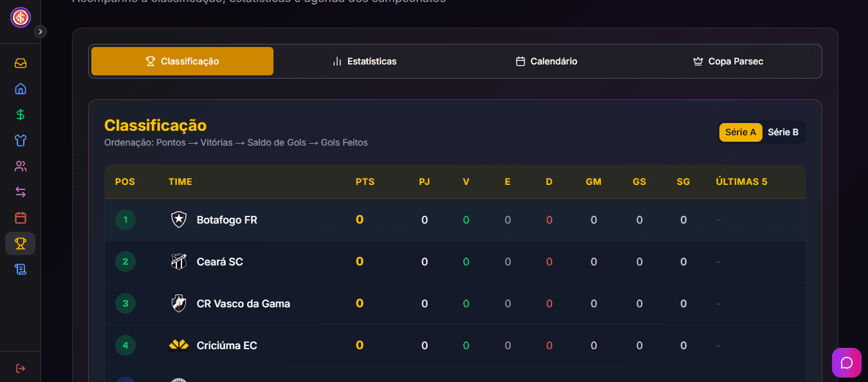Image resolution: width=868 pixels, height=382 pixels.
Task: Select the Classificação tab
Action: [x=182, y=61]
